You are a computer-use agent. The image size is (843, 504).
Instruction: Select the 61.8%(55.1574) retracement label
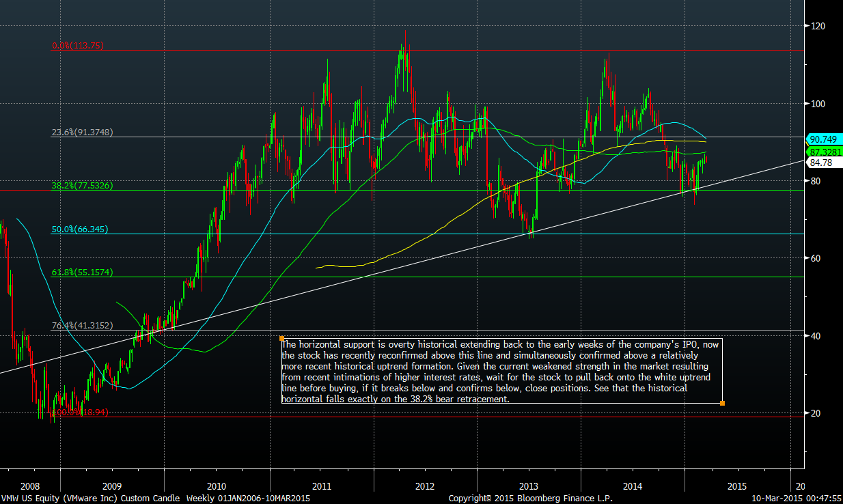tap(82, 272)
